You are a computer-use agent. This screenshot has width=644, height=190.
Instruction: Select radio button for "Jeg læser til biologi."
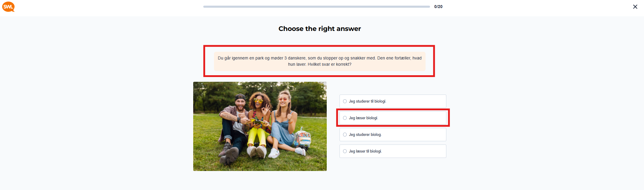(345, 151)
